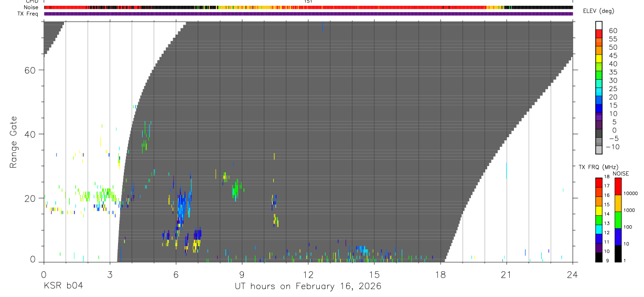This screenshot has width=644, height=297.
Task: Click the x-axis tick label '6'
Action: [x=176, y=274]
